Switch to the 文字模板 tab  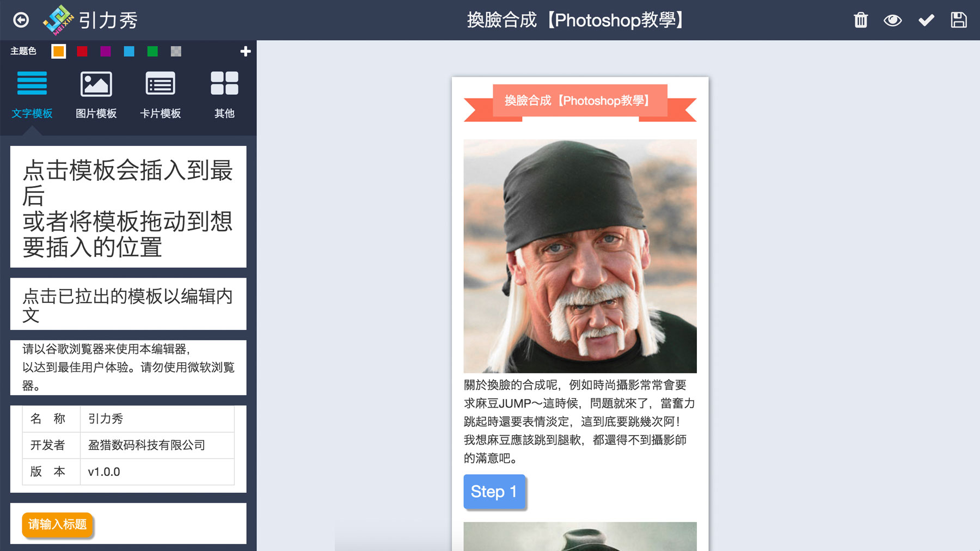32,95
